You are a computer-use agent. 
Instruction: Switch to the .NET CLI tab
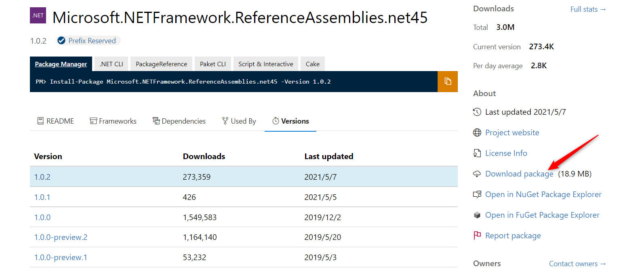coord(112,64)
